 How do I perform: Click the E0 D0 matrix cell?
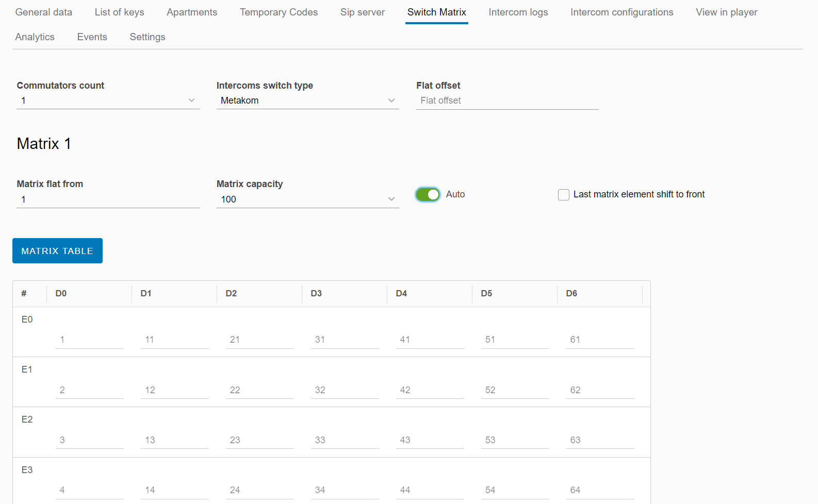point(89,340)
